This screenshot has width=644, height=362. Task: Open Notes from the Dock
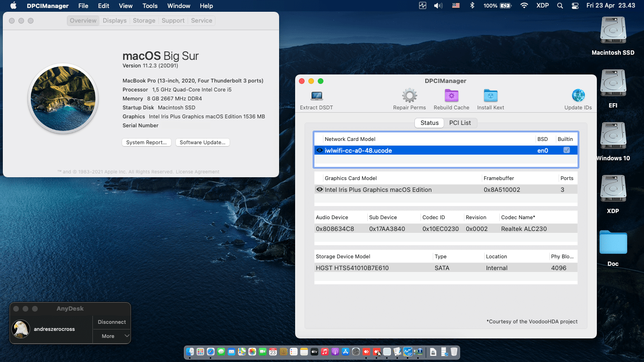[304, 352]
